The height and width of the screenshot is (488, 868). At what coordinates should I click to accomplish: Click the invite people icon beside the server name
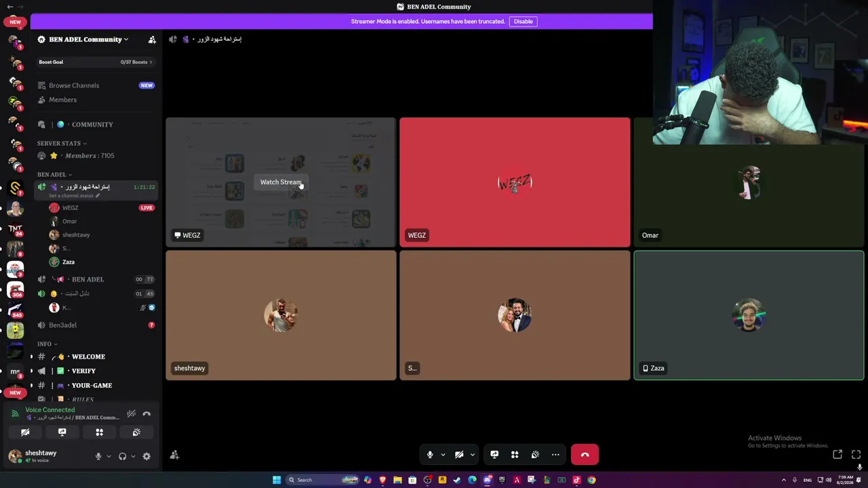[152, 39]
